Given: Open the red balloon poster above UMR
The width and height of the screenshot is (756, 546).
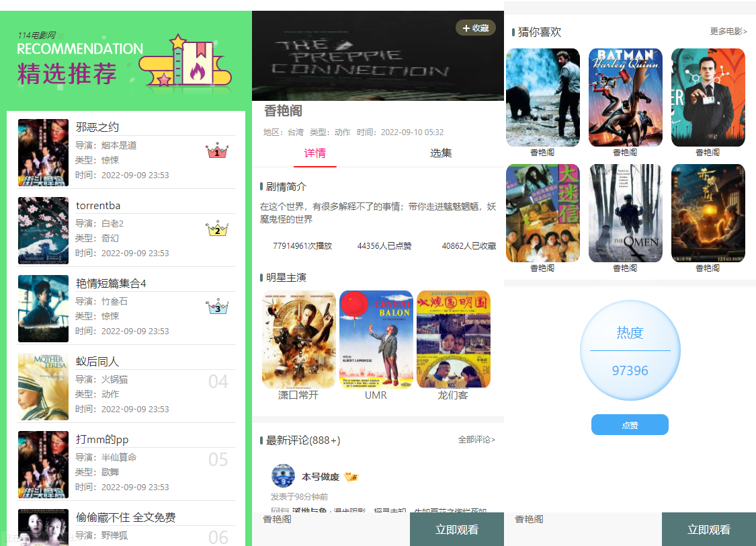Looking at the screenshot, I should click(x=376, y=339).
